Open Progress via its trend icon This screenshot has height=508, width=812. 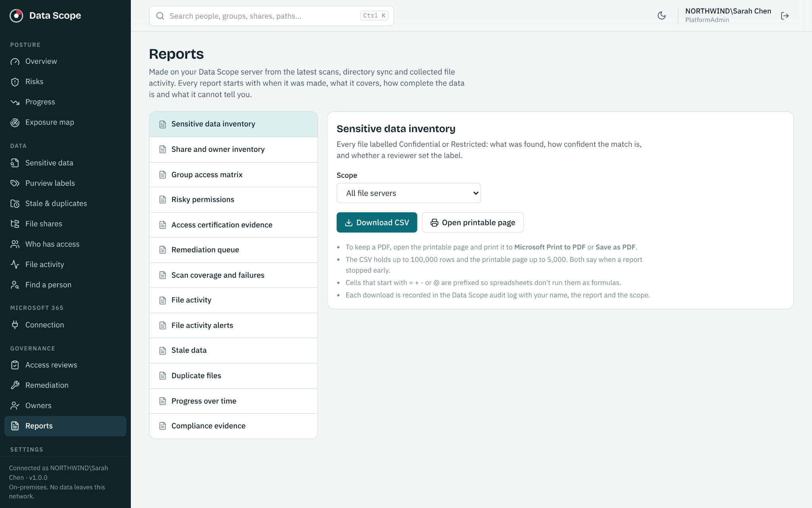pos(15,102)
